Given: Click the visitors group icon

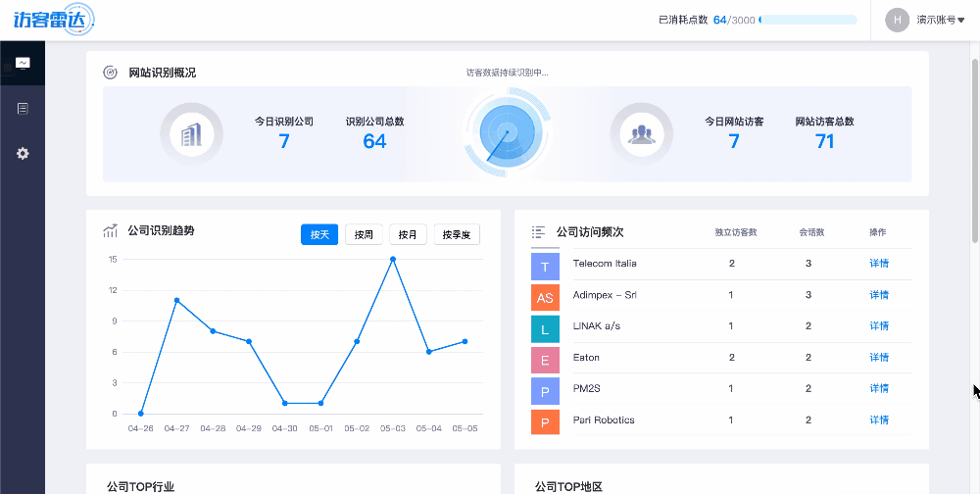Looking at the screenshot, I should coord(642,133).
